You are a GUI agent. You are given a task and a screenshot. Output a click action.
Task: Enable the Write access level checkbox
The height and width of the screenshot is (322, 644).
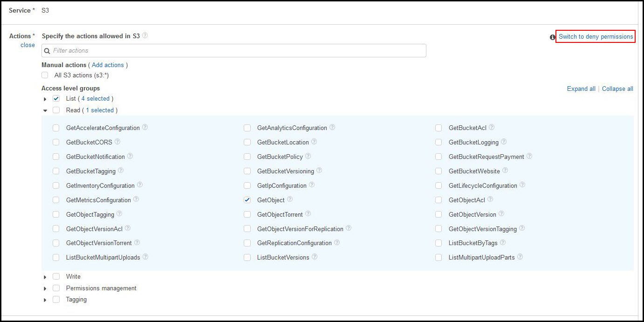tap(56, 276)
